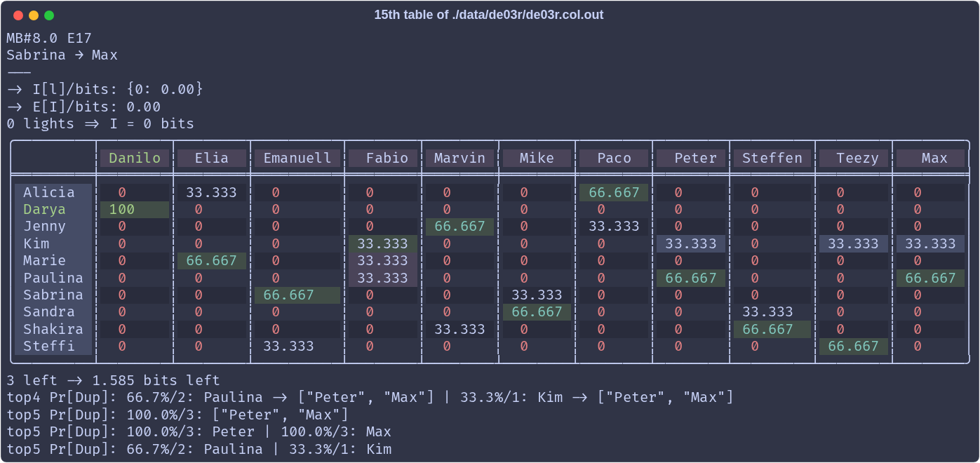980x463 pixels.
Task: Click the window title text
Action: (489, 15)
